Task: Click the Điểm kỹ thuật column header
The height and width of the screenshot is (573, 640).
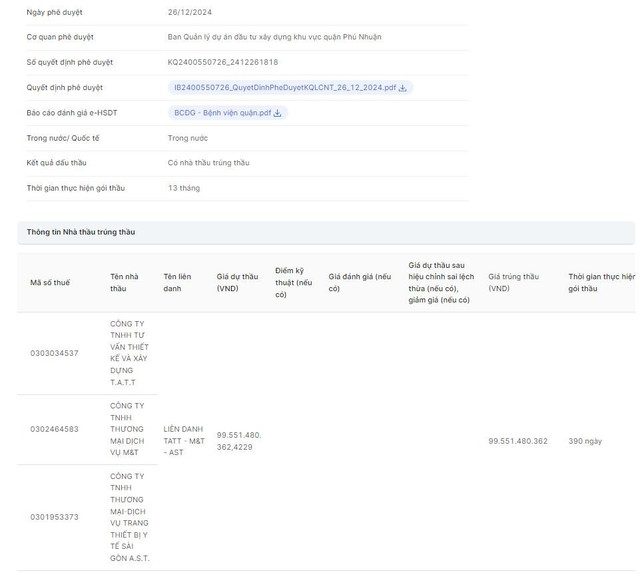Action: point(294,282)
